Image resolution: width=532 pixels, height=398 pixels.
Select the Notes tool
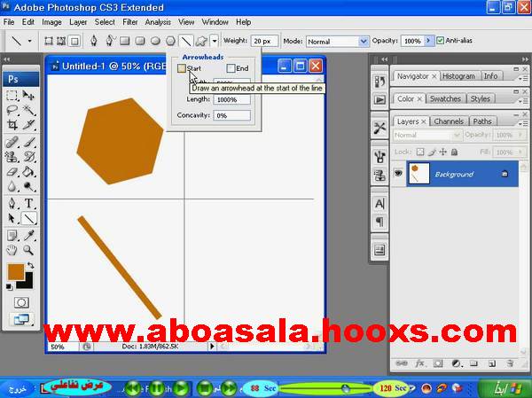12,235
